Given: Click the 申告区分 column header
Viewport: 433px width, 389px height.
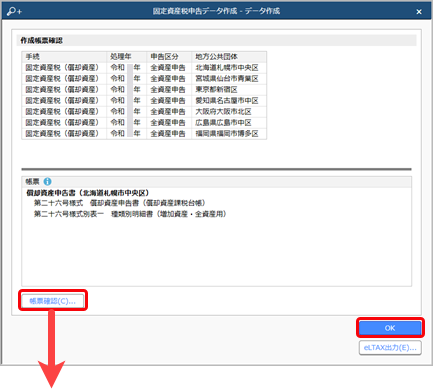Looking at the screenshot, I should (169, 57).
